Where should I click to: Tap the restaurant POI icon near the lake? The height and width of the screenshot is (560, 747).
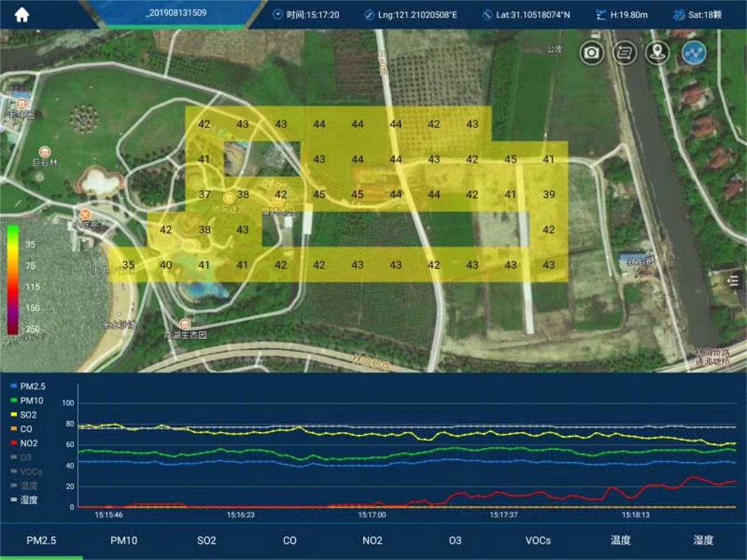pos(86,214)
